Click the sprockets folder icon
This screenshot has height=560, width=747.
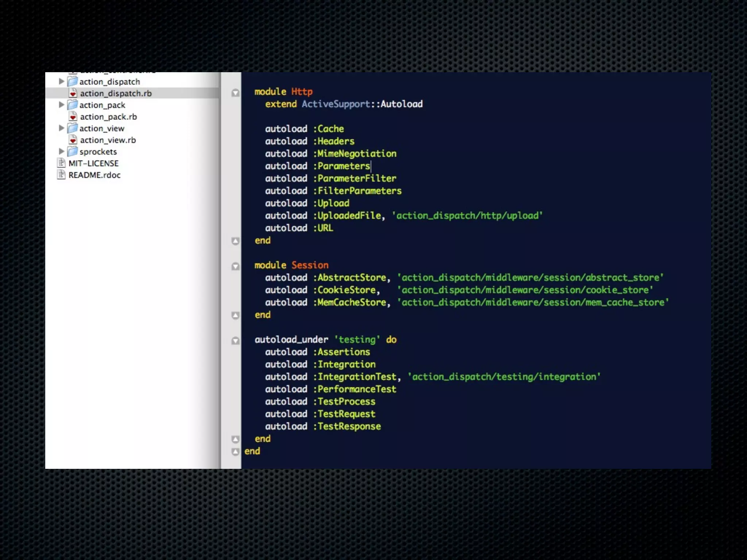[73, 151]
